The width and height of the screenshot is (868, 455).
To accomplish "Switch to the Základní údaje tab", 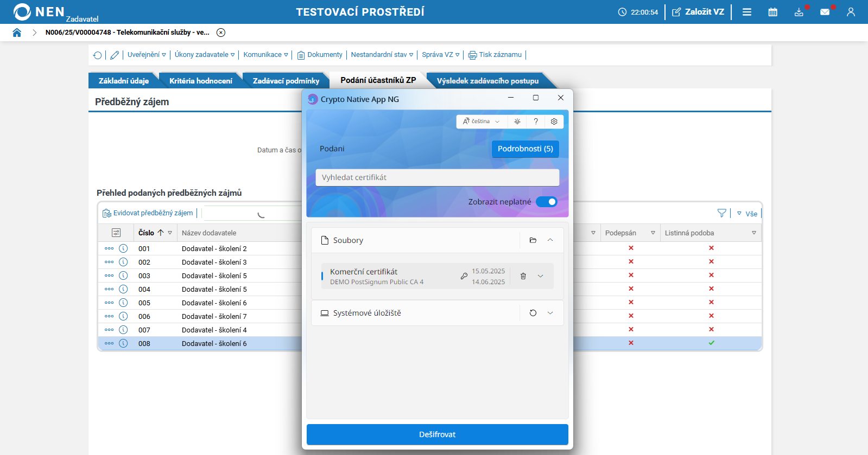I will coord(124,81).
